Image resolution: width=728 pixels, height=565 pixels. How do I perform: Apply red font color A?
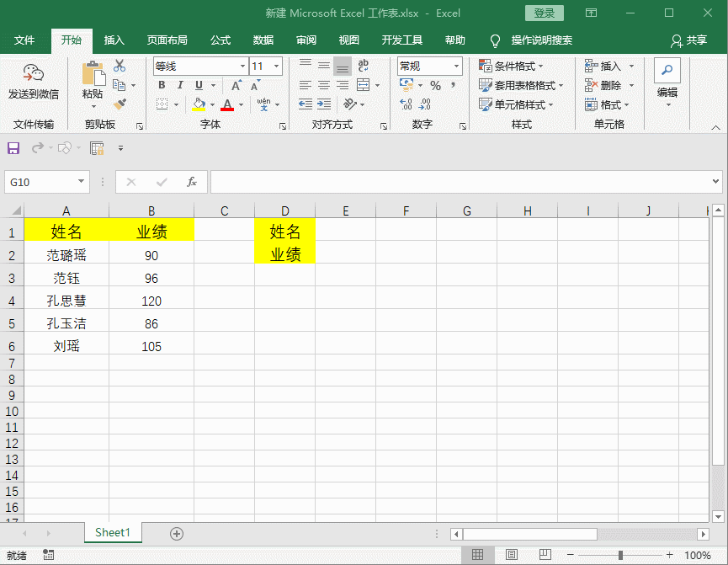click(x=227, y=104)
